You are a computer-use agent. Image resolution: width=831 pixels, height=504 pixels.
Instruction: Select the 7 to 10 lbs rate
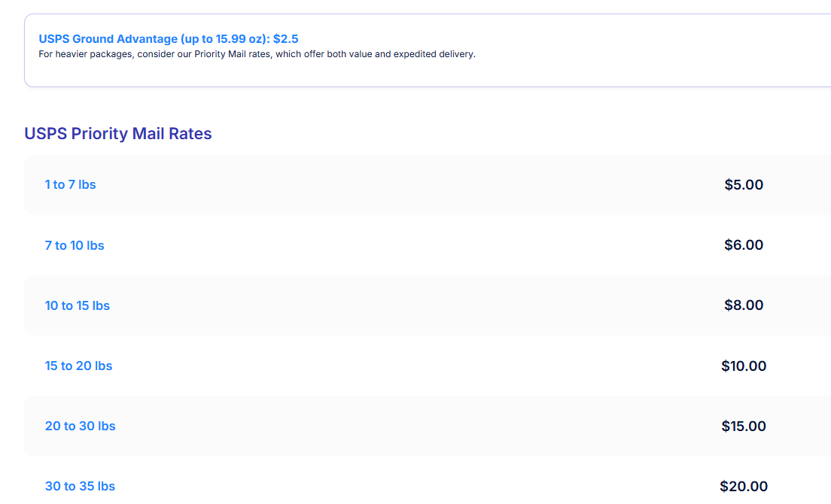[75, 245]
